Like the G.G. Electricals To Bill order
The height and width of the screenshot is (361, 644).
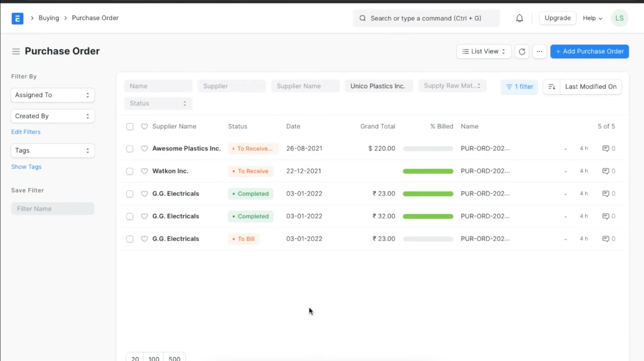tap(144, 239)
